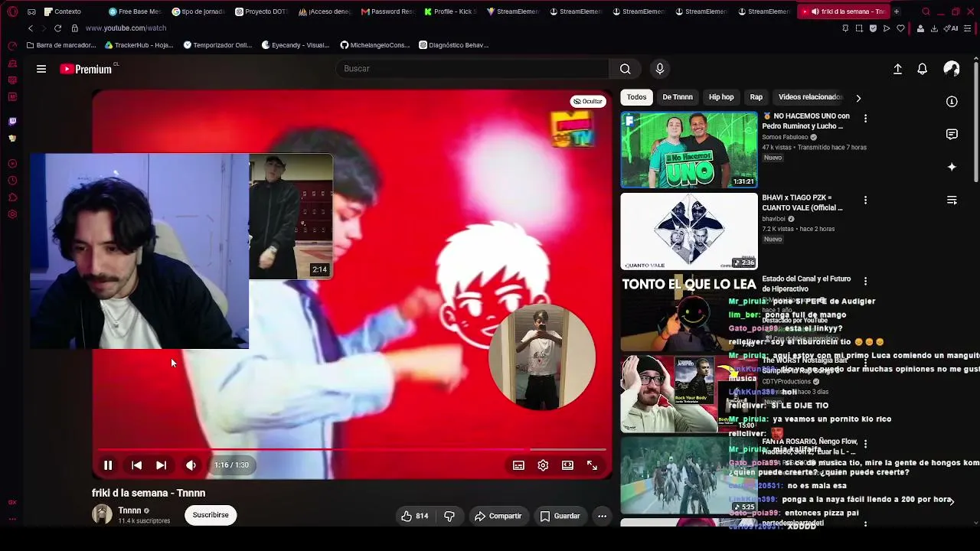980x551 pixels.
Task: Reload the current page
Action: pos(57,28)
